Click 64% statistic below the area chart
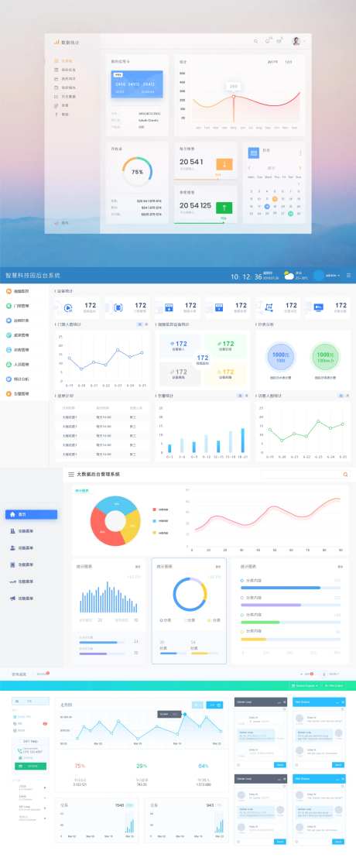The height and width of the screenshot is (868, 356). (204, 766)
